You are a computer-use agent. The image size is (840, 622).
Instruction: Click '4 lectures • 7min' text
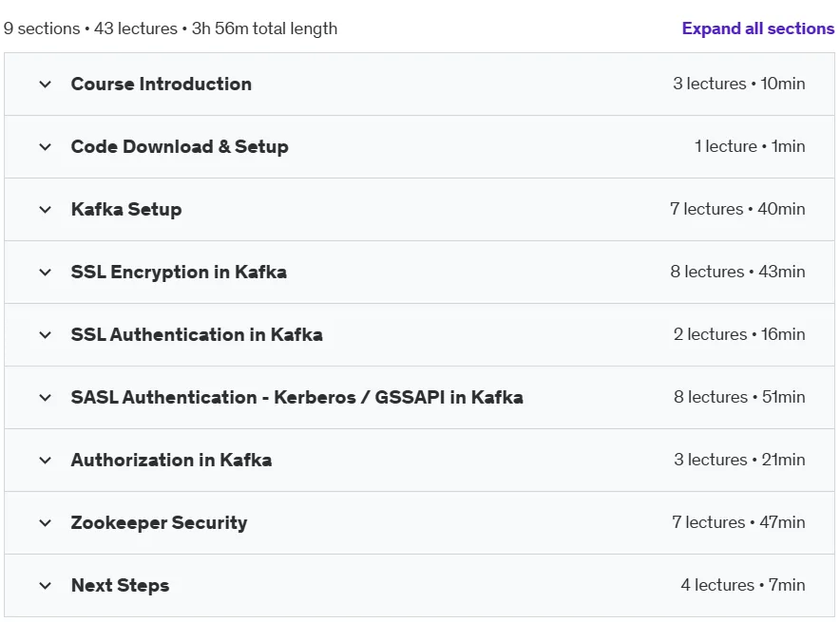(x=742, y=585)
